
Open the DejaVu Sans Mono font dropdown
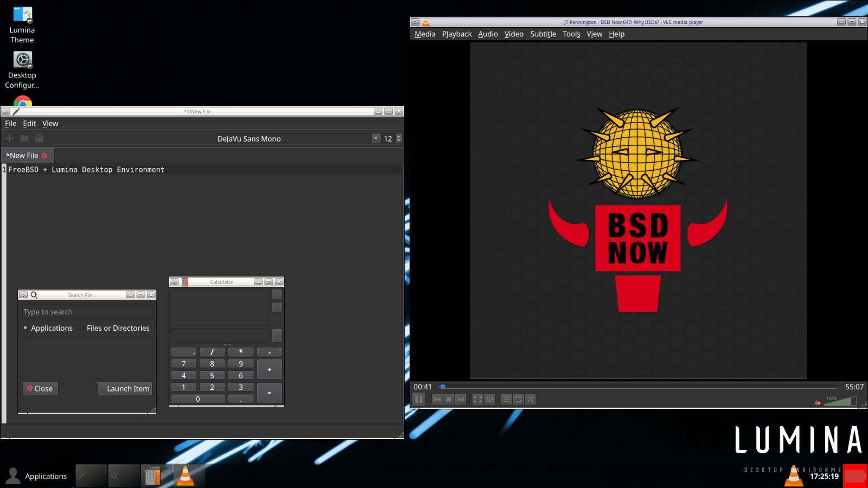(x=376, y=138)
